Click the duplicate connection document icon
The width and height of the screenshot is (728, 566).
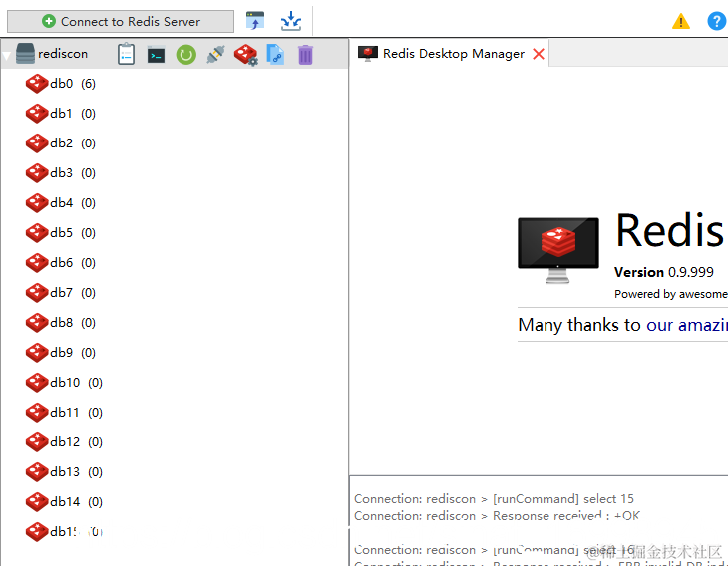(x=275, y=54)
